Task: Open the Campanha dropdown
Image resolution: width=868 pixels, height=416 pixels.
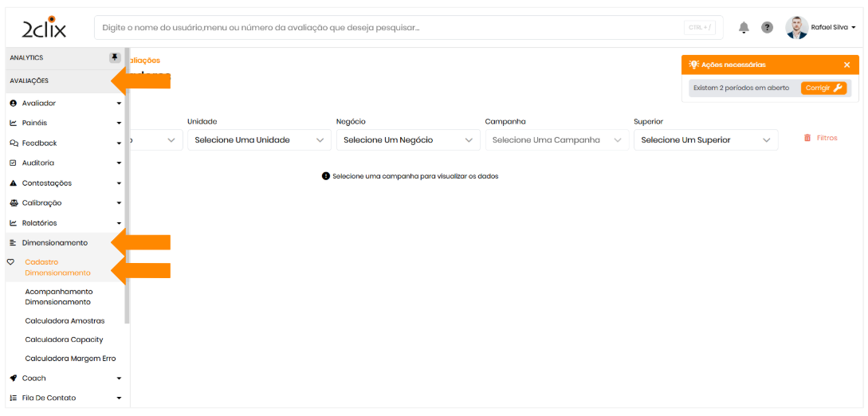Action: tap(556, 140)
